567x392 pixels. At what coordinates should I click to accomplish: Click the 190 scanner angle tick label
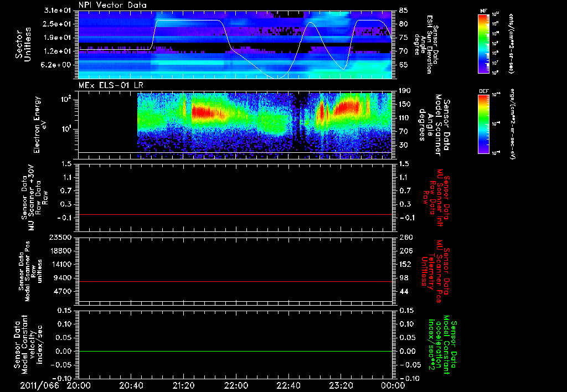(405, 91)
